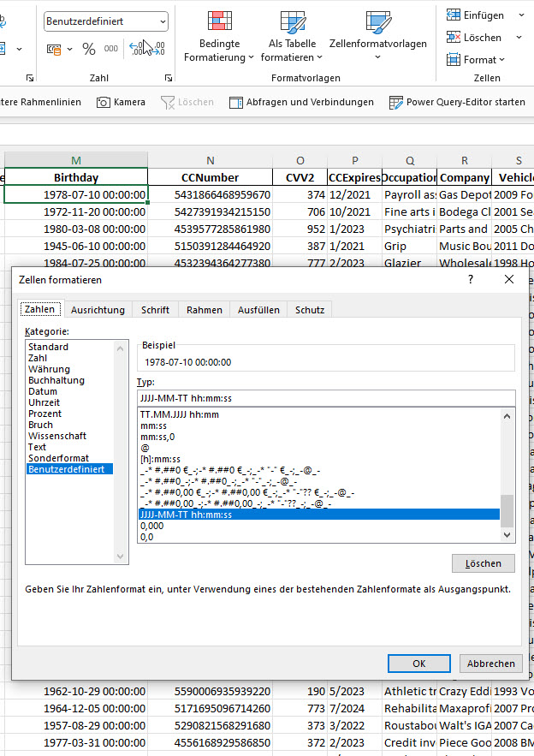Switch to the Ausrichtung tab
The height and width of the screenshot is (756, 534).
coord(98,310)
